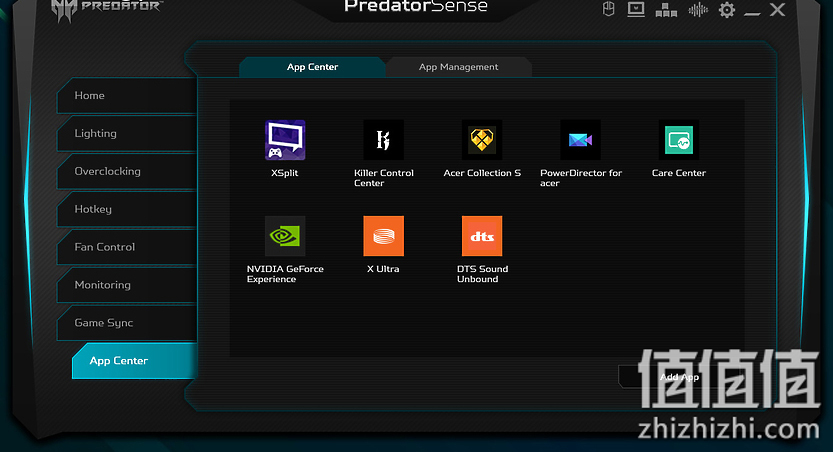This screenshot has height=452, width=833.
Task: Click the desktop keyboard setup icon in title bar
Action: click(x=666, y=10)
